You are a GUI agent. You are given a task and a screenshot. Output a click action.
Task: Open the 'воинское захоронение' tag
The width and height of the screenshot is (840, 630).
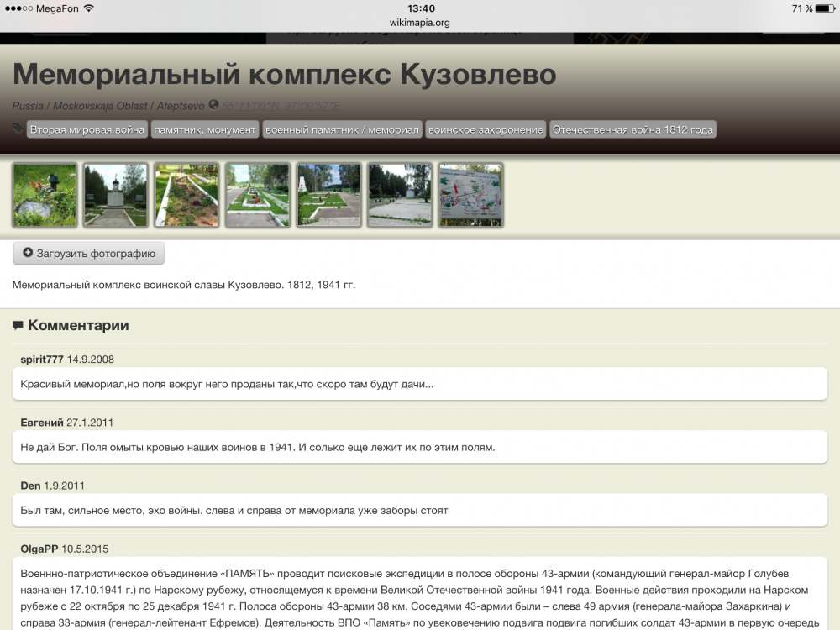point(486,129)
